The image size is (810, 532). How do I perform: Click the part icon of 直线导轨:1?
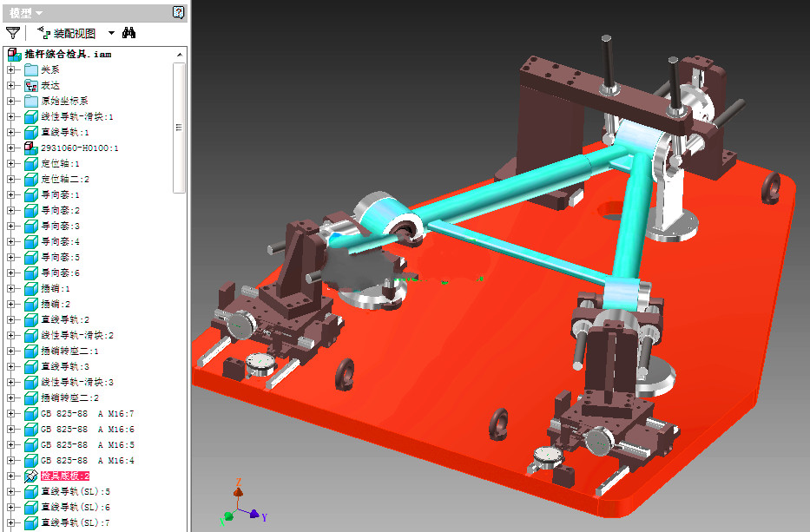(31, 132)
